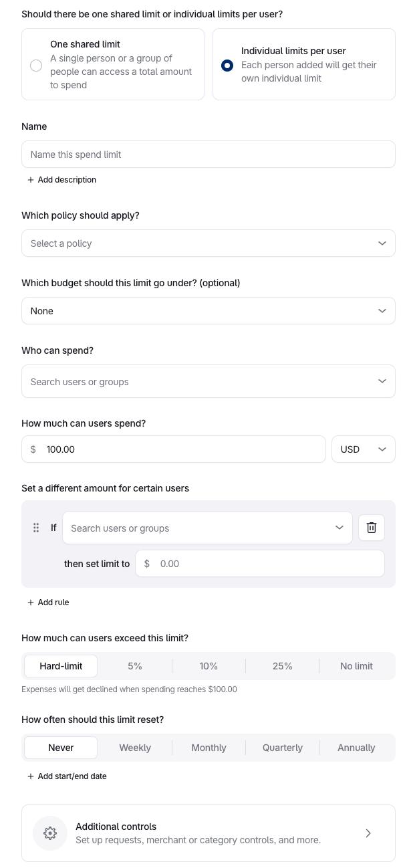
Task: Click the Name this spend limit field
Action: [x=208, y=154]
